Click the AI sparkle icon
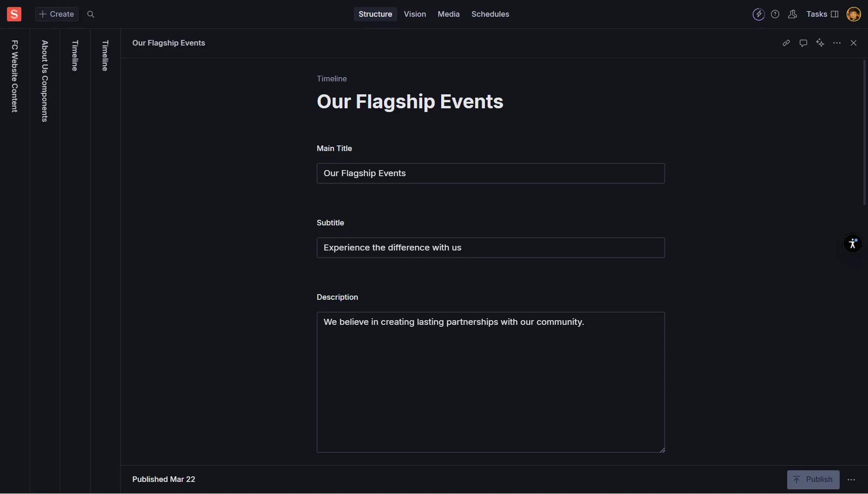Viewport: 868px width, 494px height. pyautogui.click(x=820, y=43)
